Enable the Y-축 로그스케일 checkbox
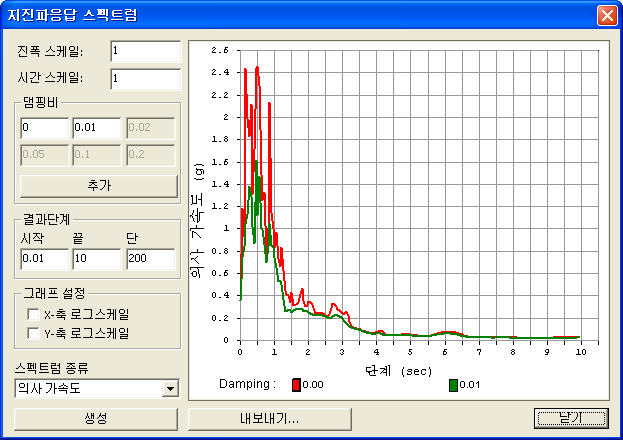The image size is (623, 440). coord(33,333)
